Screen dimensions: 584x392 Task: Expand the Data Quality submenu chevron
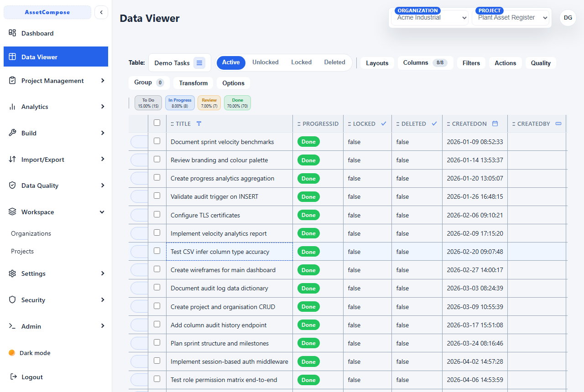click(102, 186)
